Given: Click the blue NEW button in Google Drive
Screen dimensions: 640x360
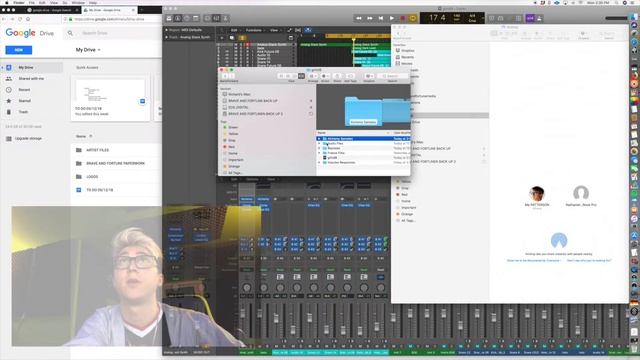Looking at the screenshot, I should 18,50.
